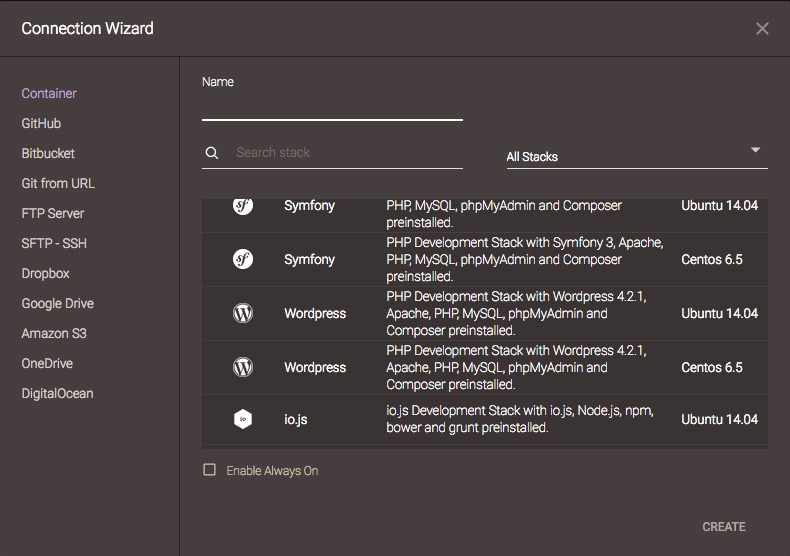Viewport: 790px width, 556px height.
Task: Click the io.js Development Stack description
Action: [520, 419]
